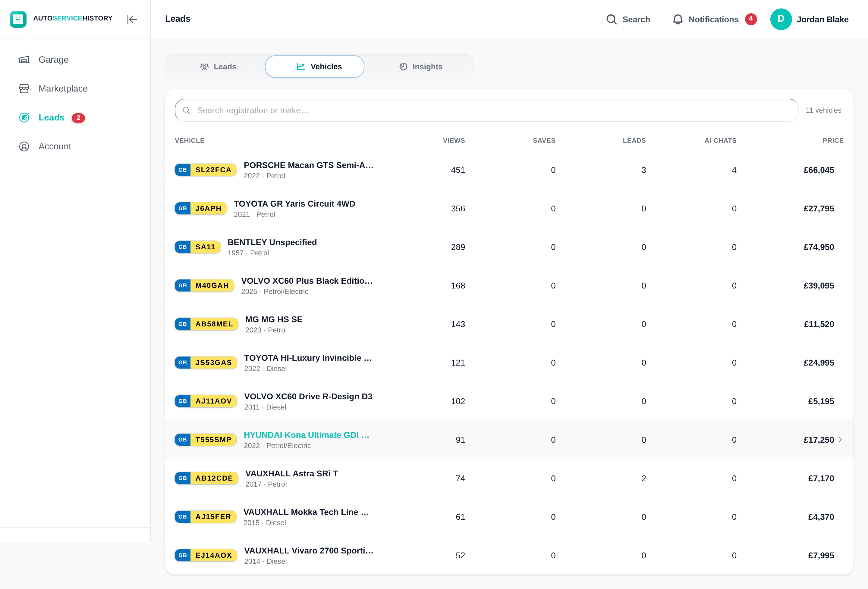Open the HYUNDAI Kona Ultimate GDi link

(306, 435)
